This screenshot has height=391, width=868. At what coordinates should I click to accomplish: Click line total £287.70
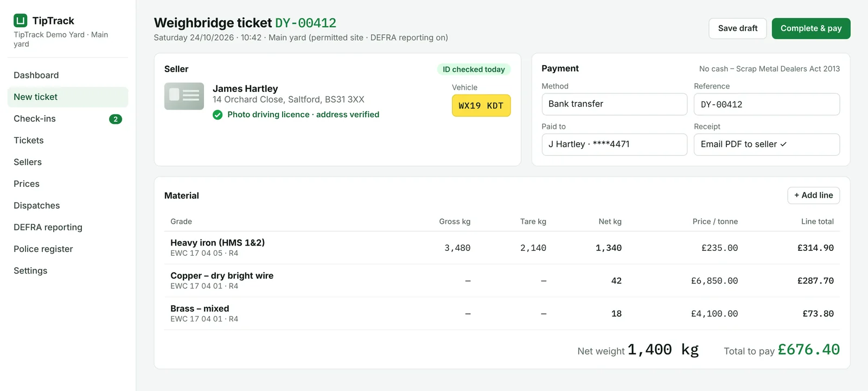(x=815, y=281)
